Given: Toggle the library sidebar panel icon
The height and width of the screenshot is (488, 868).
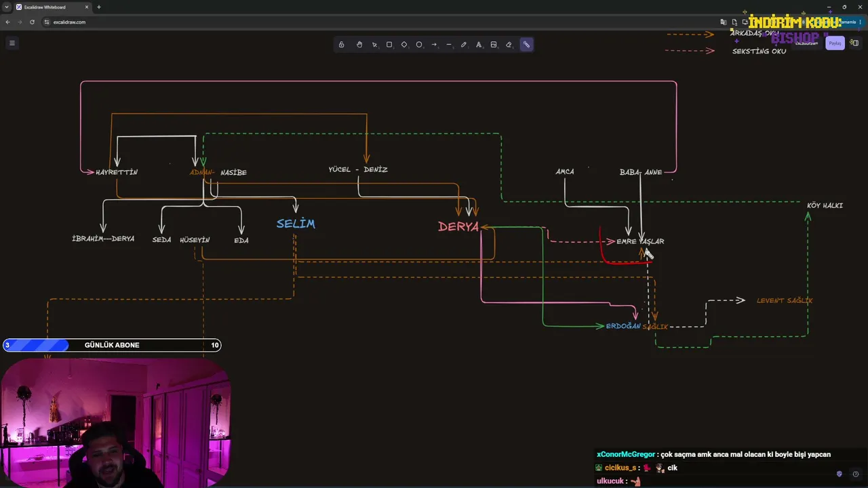Looking at the screenshot, I should (x=855, y=43).
